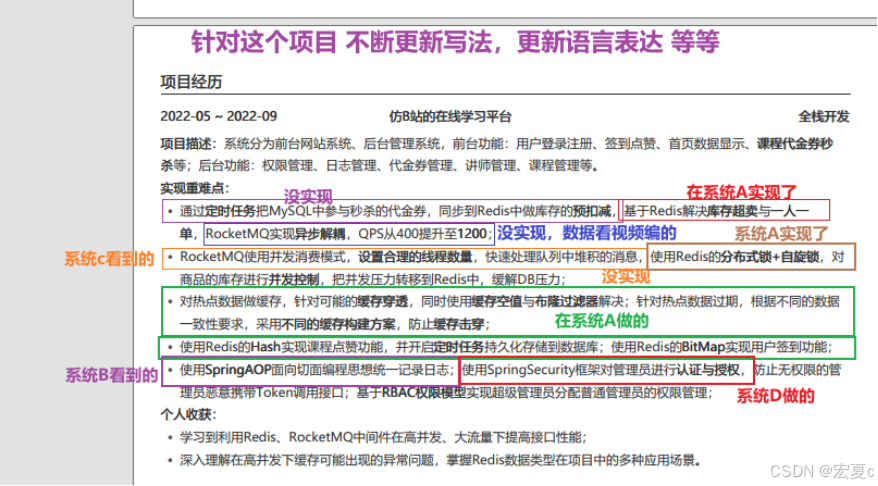The width and height of the screenshot is (878, 486).
Task: Click the "项目经历" section heading
Action: point(191,82)
